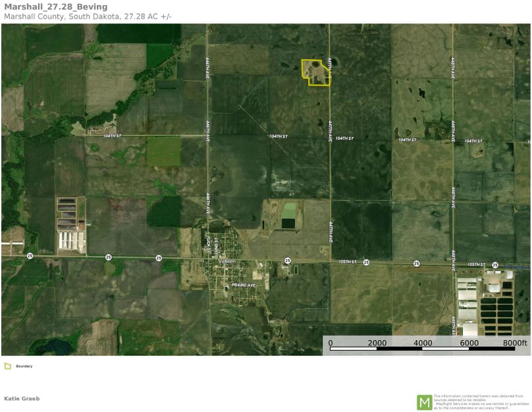Image resolution: width=532 pixels, height=412 pixels.
Task: Click the green MapRight M logo
Action: point(424,402)
